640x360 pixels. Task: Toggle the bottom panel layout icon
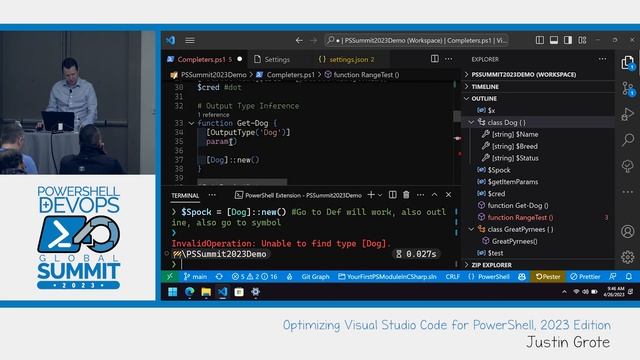554,40
